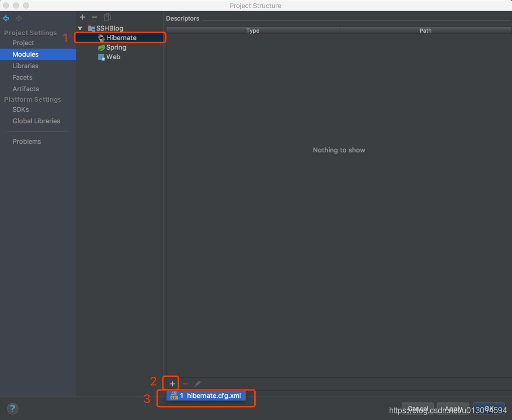Screen dimensions: 512x420
Task: Click the Cancel button
Action: [x=418, y=408]
